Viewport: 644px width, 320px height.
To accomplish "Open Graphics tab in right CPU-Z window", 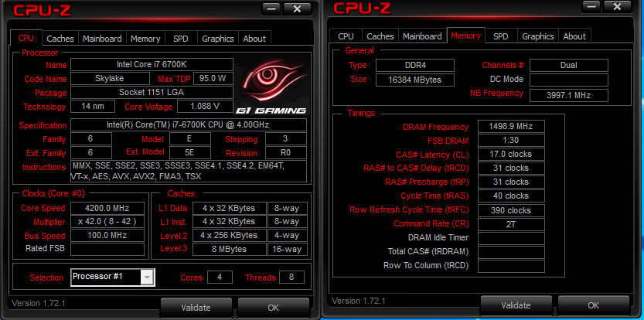I will click(x=538, y=36).
